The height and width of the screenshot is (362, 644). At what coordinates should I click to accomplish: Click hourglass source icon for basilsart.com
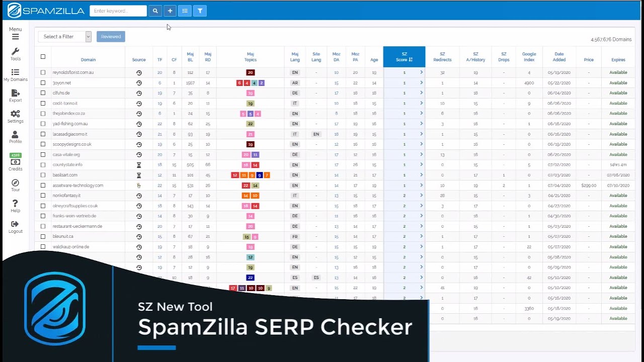click(139, 175)
